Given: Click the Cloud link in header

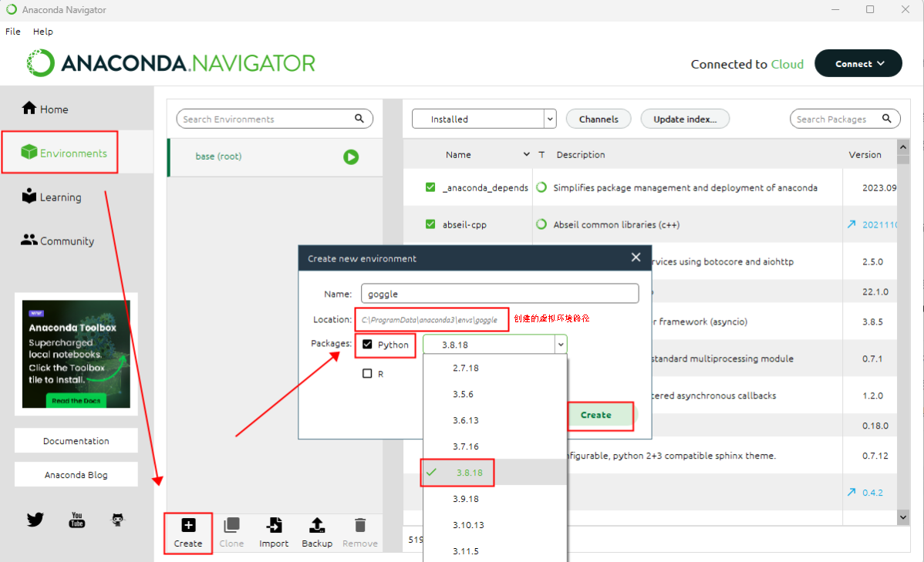Looking at the screenshot, I should (787, 64).
